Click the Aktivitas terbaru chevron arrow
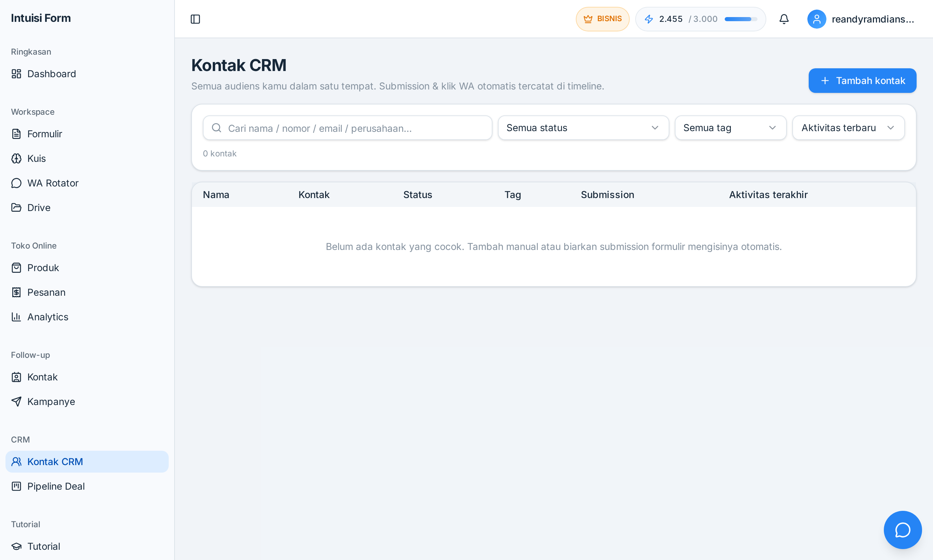Viewport: 933px width, 560px height. tap(890, 128)
